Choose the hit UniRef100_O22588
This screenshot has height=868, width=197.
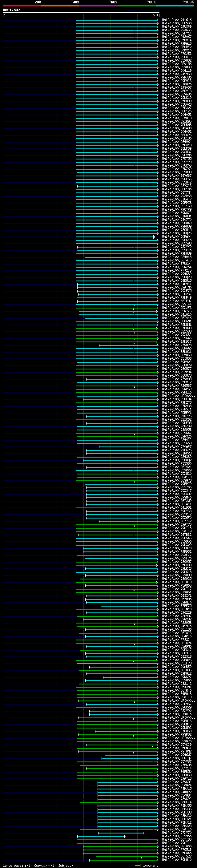point(177,332)
